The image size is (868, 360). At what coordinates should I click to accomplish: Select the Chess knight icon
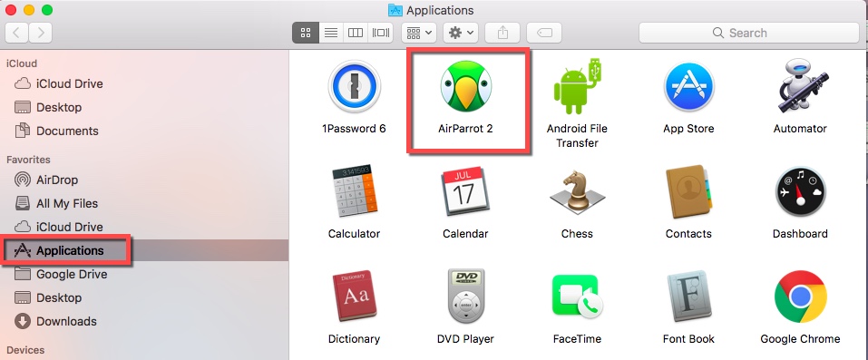point(577,191)
